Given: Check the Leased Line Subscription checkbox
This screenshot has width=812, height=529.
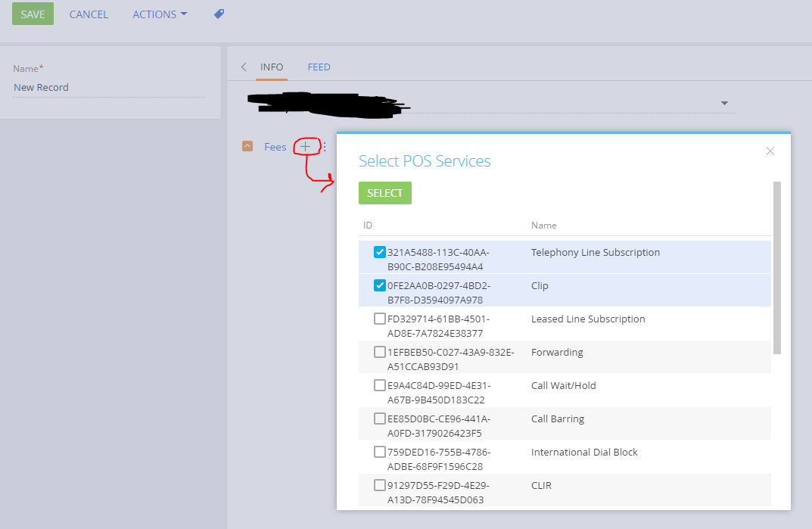Looking at the screenshot, I should 380,319.
